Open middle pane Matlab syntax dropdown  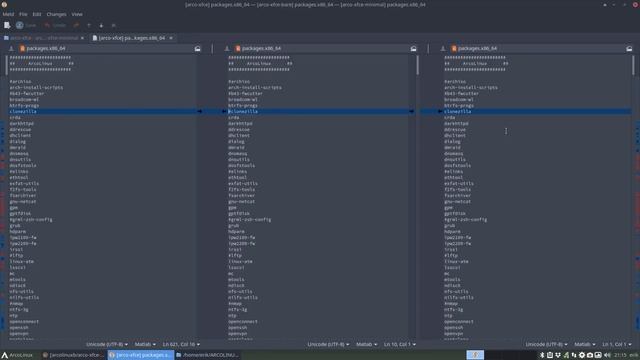[x=367, y=344]
